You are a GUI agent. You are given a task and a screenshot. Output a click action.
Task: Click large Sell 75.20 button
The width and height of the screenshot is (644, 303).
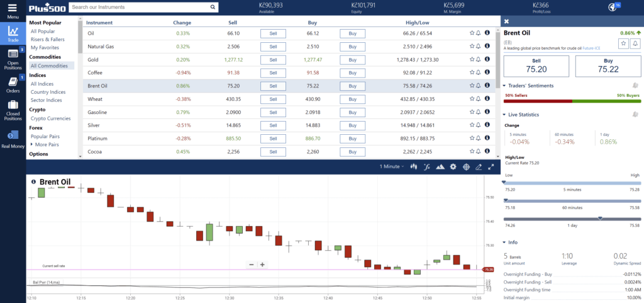coord(536,66)
